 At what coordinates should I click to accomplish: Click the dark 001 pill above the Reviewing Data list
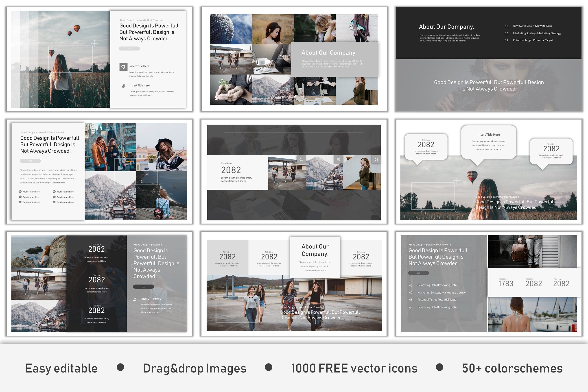coord(418,273)
